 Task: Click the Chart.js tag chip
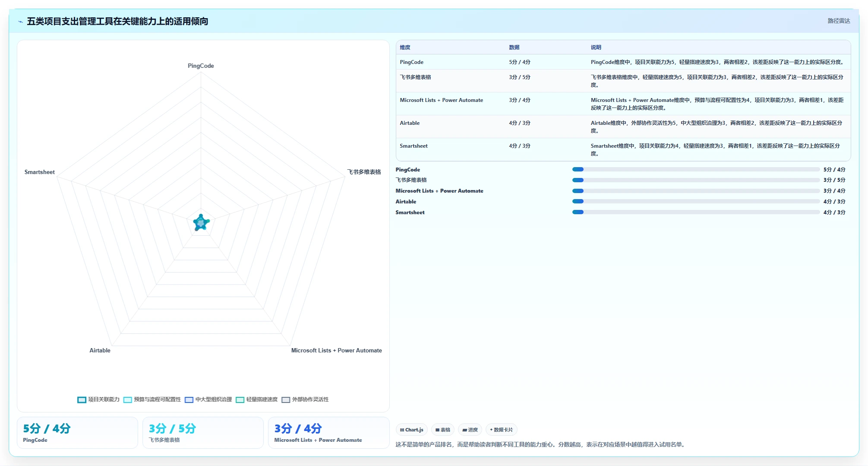[411, 430]
